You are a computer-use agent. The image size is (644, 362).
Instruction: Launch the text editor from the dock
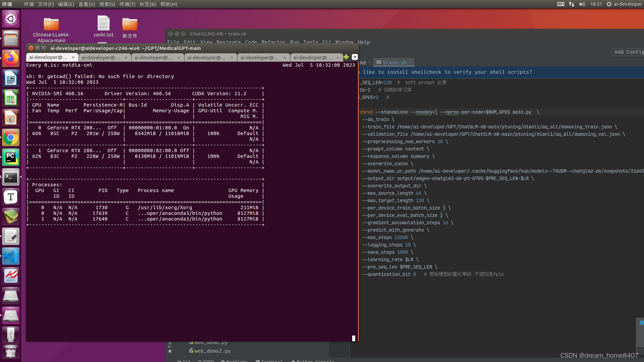(11, 236)
